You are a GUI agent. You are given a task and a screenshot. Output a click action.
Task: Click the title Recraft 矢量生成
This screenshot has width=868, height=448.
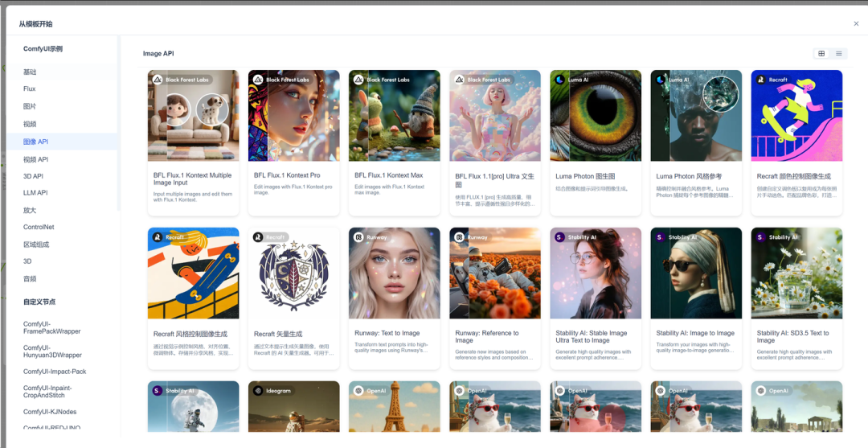click(x=278, y=334)
